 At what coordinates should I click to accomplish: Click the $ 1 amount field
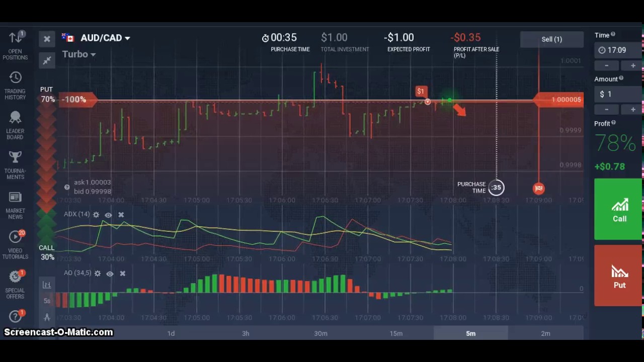click(x=619, y=94)
